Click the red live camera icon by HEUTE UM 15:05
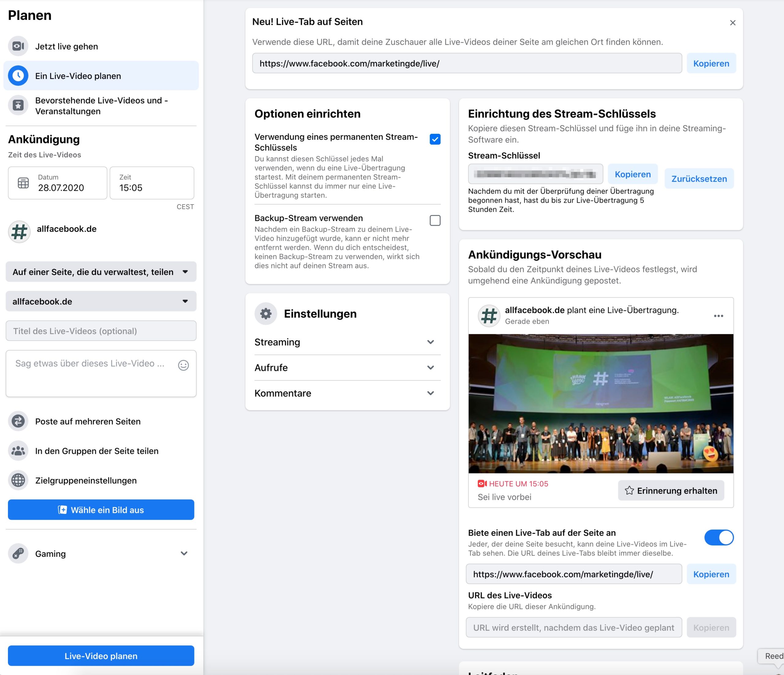The image size is (784, 675). (x=482, y=484)
